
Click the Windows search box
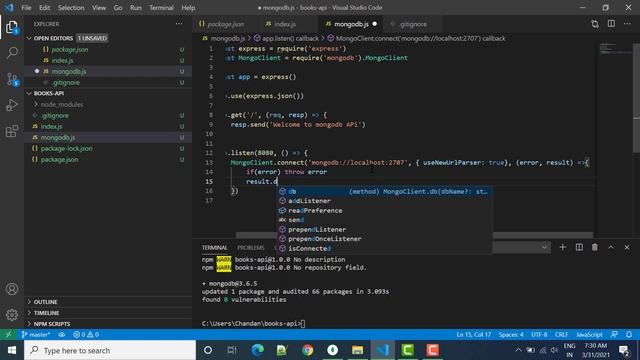[110, 350]
